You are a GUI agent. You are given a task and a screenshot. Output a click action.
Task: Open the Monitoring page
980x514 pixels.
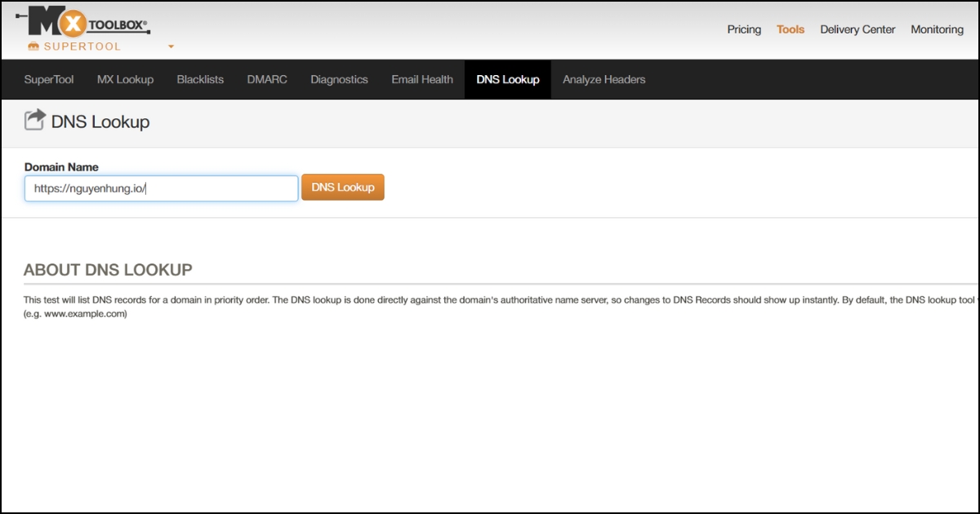(937, 29)
